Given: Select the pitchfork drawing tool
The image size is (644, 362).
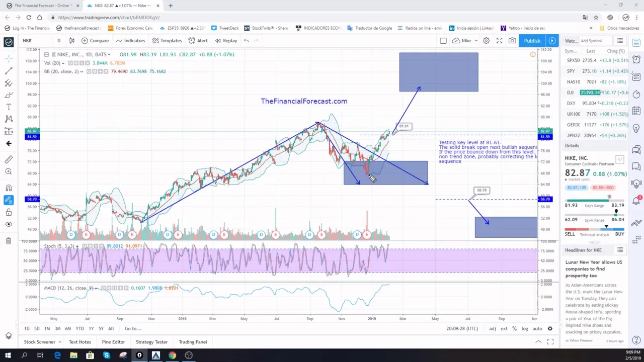Looking at the screenshot, I should (9, 83).
